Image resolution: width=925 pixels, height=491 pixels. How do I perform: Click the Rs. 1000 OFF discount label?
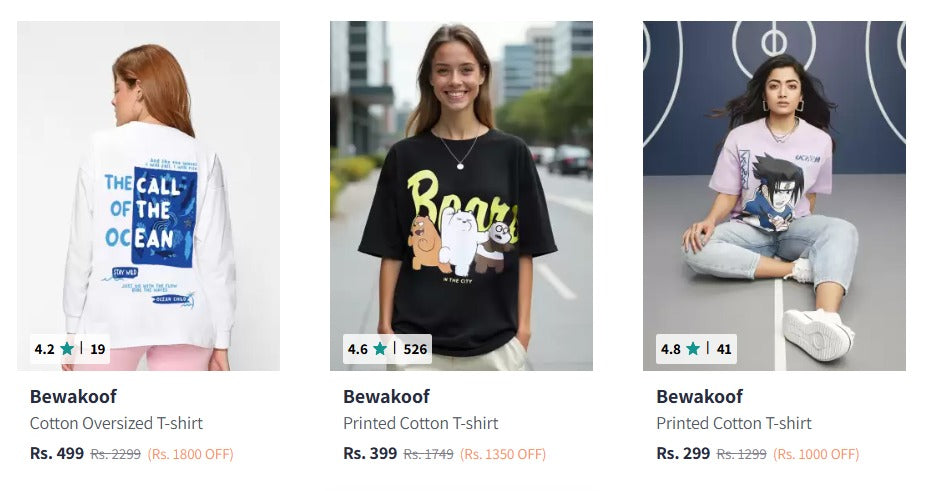pyautogui.click(x=816, y=454)
